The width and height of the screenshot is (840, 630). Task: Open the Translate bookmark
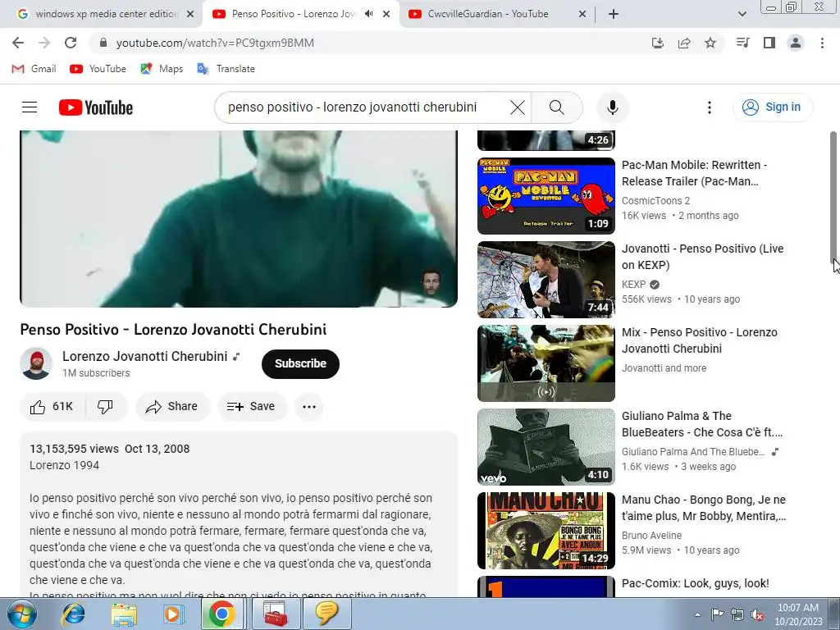tap(226, 69)
